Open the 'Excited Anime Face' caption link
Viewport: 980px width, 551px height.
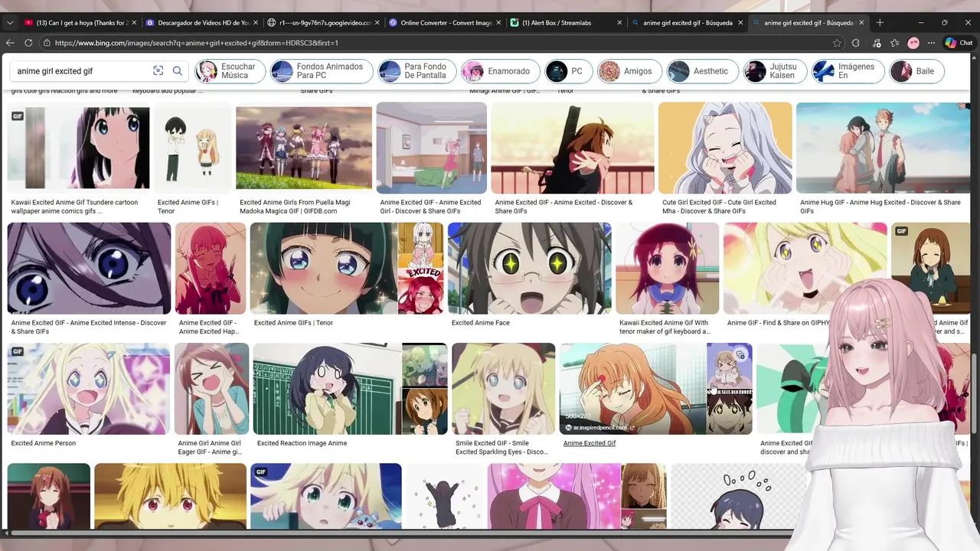[x=480, y=323]
